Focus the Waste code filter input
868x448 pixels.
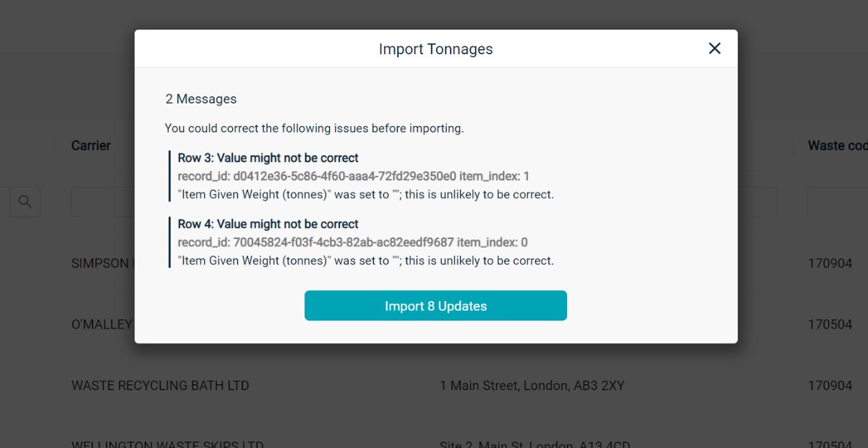[x=838, y=202]
